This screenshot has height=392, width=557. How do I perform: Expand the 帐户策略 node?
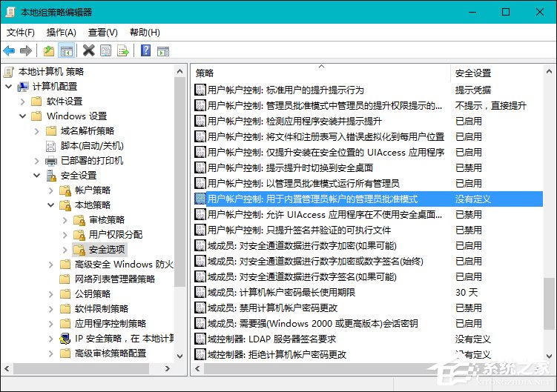(50, 190)
